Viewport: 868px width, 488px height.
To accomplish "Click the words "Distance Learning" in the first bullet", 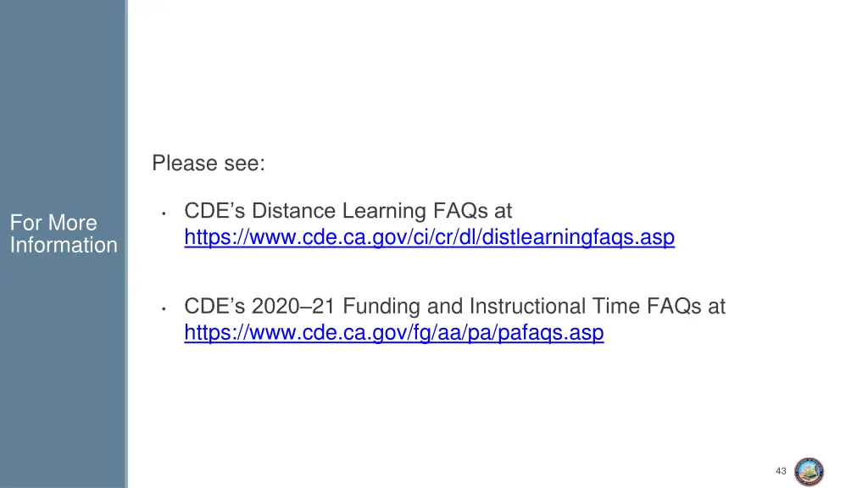I will tap(339, 211).
